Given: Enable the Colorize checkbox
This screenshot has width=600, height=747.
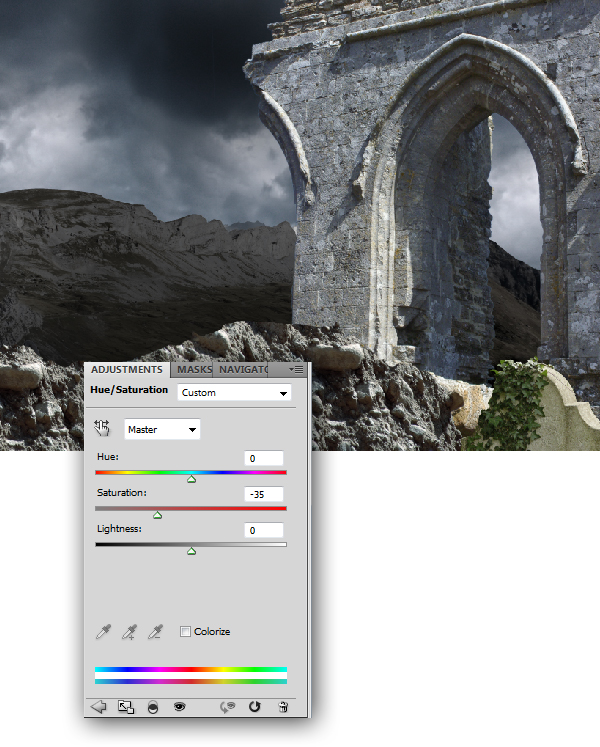Looking at the screenshot, I should pyautogui.click(x=185, y=631).
